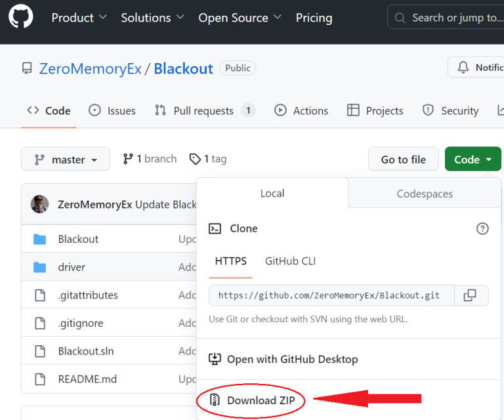This screenshot has width=504, height=420.
Task: Click the Go to file button
Action: tap(404, 159)
